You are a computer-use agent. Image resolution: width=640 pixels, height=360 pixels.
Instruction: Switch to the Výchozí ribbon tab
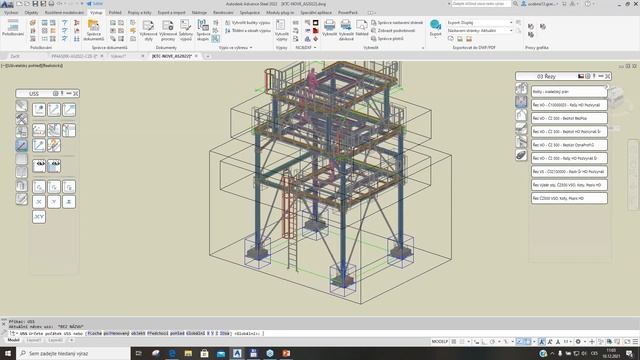(x=11, y=13)
